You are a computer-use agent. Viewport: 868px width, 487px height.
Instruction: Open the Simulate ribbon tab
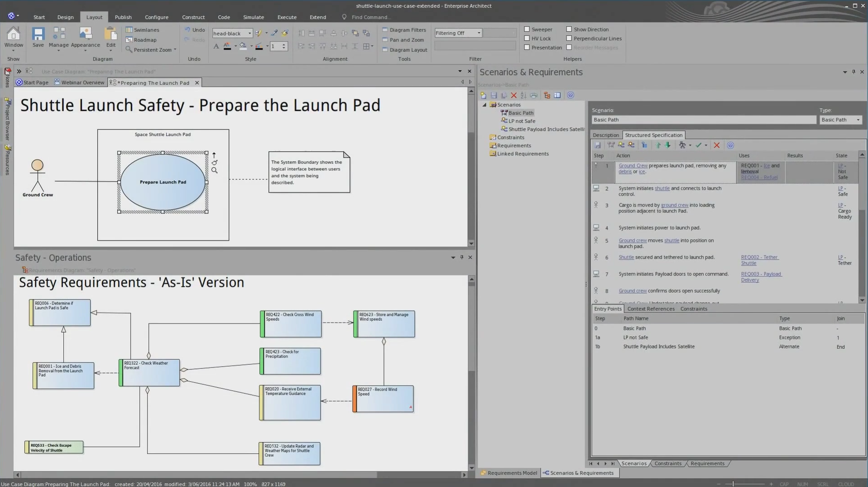click(x=253, y=17)
